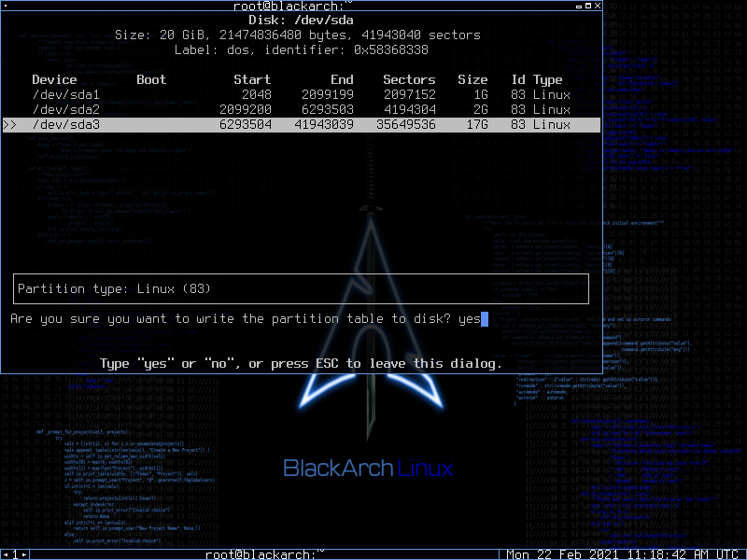Click the yes confirmation input cursor
The height and width of the screenshot is (560, 747).
tap(485, 318)
